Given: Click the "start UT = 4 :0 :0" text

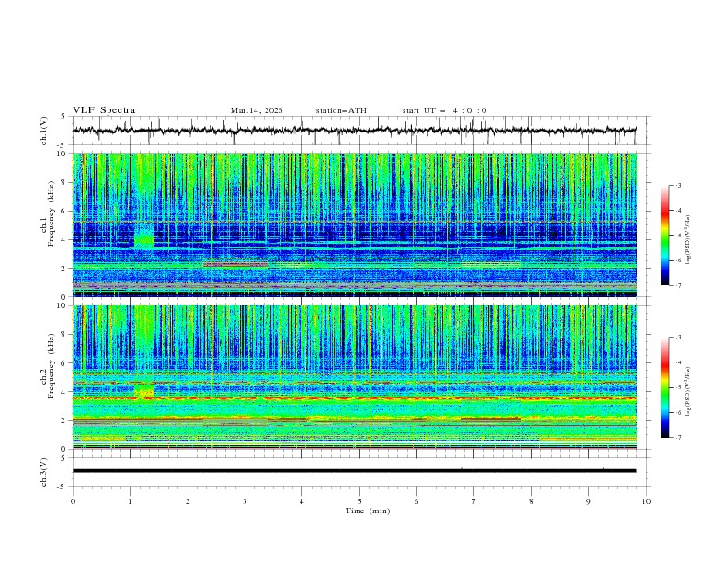Looking at the screenshot, I should pos(444,110).
